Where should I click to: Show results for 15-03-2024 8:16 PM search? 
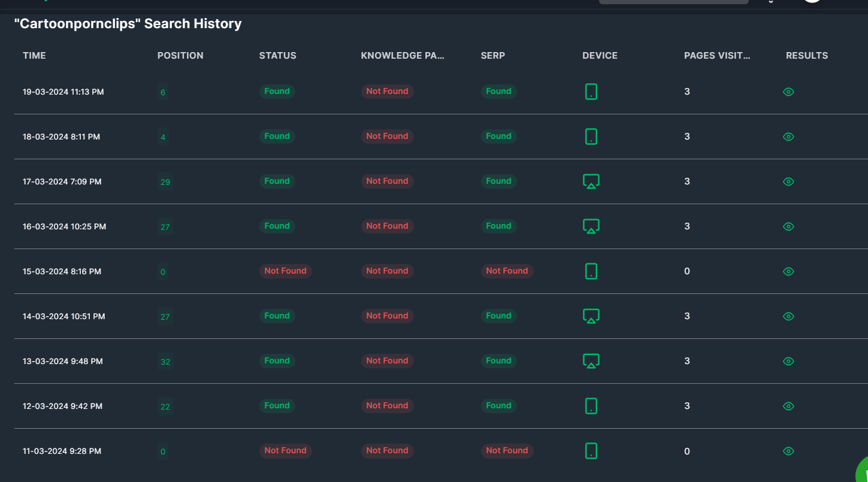coord(788,271)
